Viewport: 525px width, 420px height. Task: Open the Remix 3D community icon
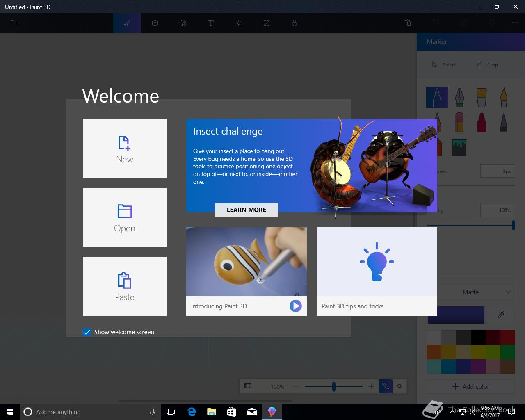coord(294,23)
